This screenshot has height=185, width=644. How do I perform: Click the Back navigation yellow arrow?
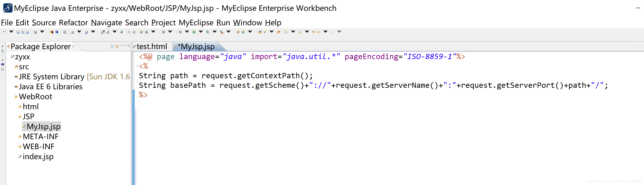[x=319, y=32]
